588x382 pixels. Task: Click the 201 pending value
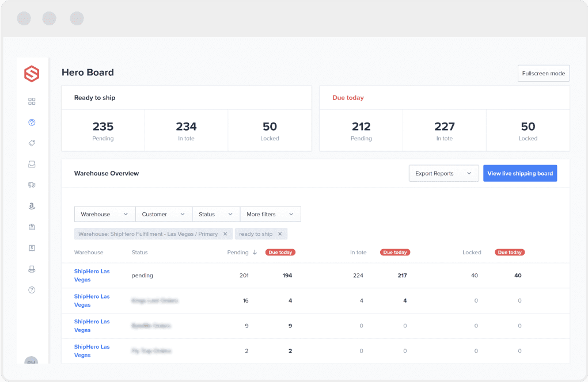pos(244,275)
